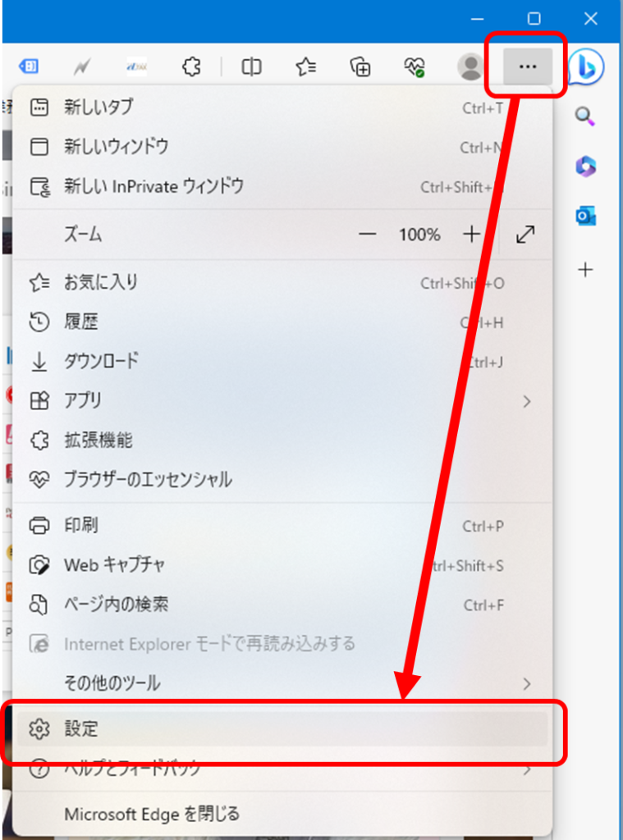Click the clock icon beside 履歴
This screenshot has width=623, height=840.
click(x=39, y=322)
